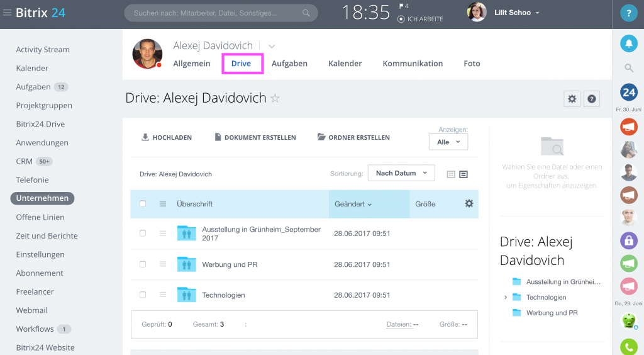The image size is (644, 355).
Task: Click the Drive: Alexej Davidovich breadcrumb
Action: point(176,174)
